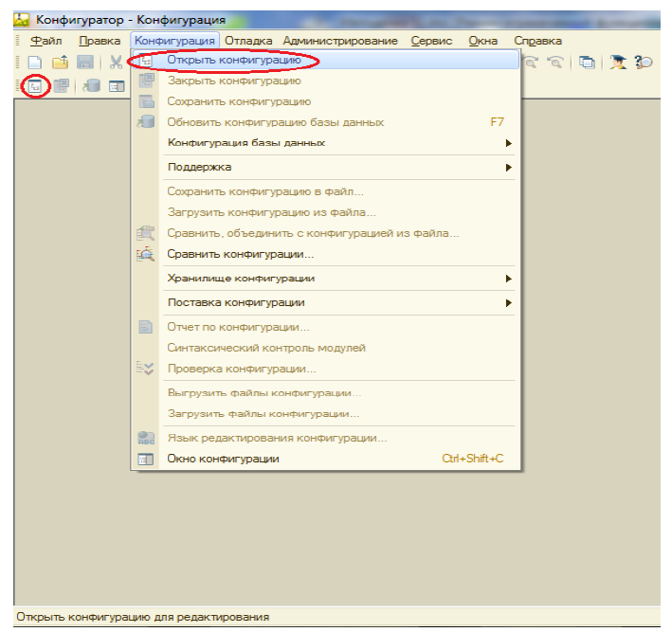Choose Окно конфигурации menu entry
This screenshot has width=672, height=632.
(x=326, y=459)
